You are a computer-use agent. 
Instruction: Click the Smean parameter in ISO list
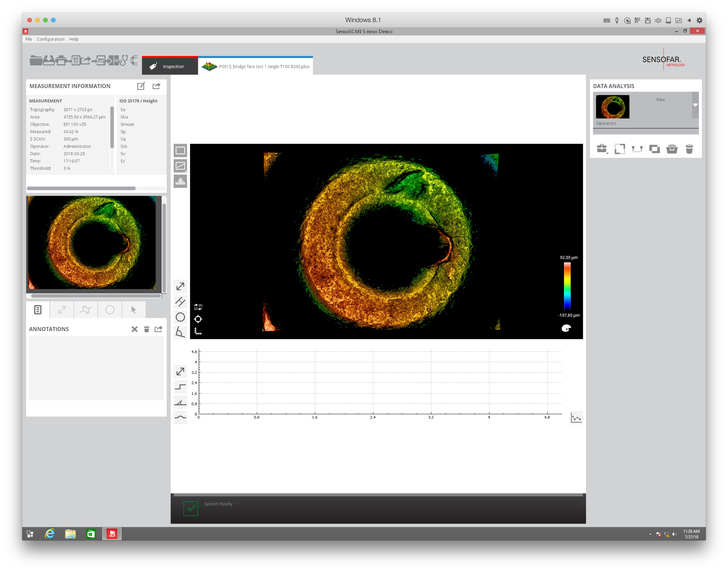coord(127,124)
